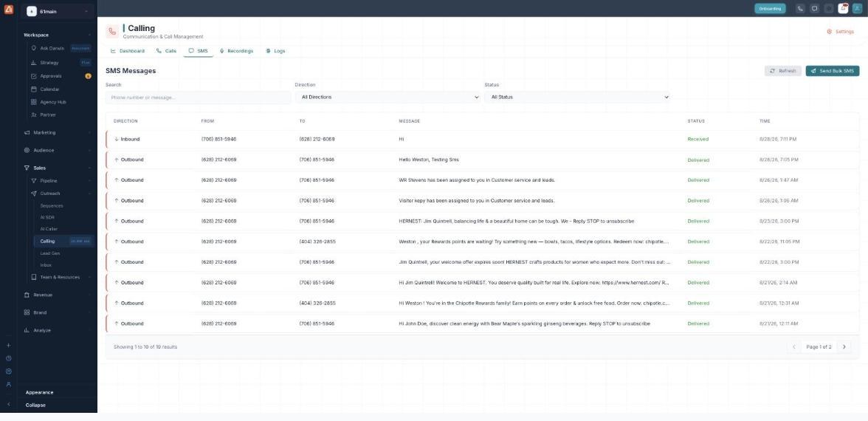Expand the Analyze section chevron

[89, 330]
